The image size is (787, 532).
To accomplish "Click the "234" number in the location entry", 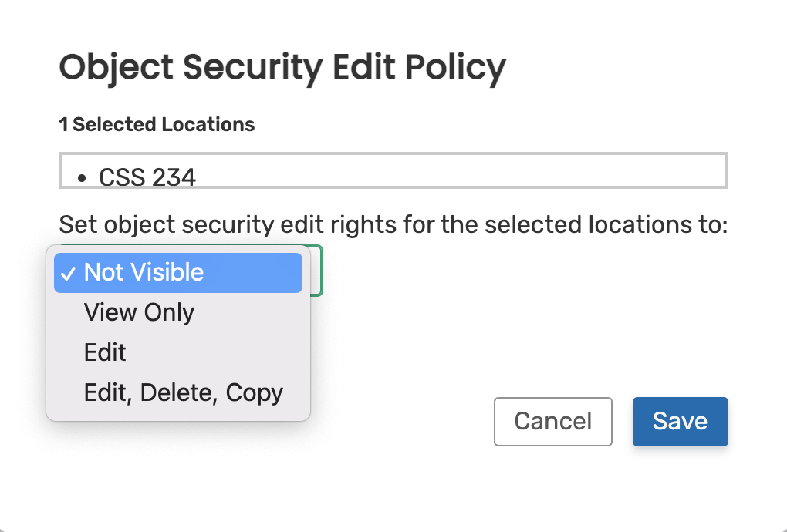I will [173, 178].
